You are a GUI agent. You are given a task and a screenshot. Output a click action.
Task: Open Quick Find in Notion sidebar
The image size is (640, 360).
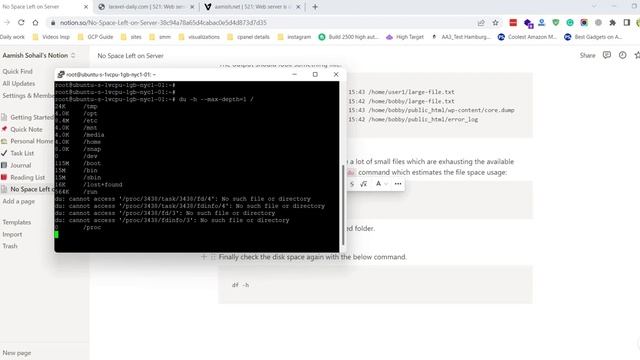point(18,71)
